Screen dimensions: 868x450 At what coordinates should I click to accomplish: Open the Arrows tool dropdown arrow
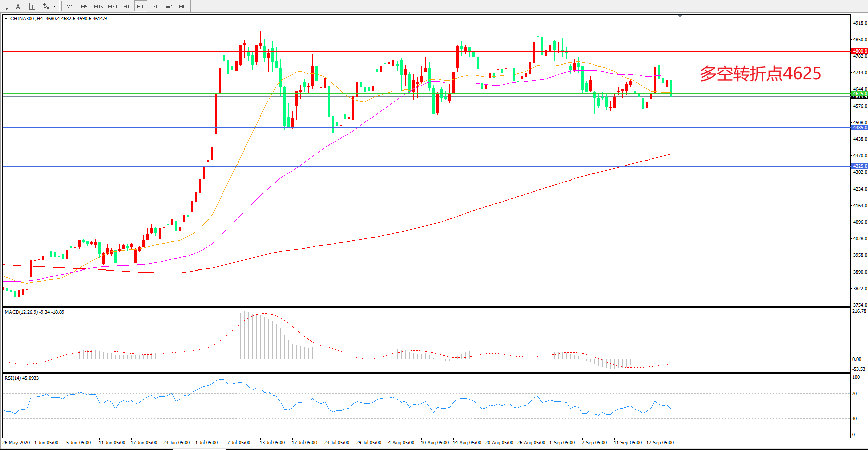pos(54,7)
